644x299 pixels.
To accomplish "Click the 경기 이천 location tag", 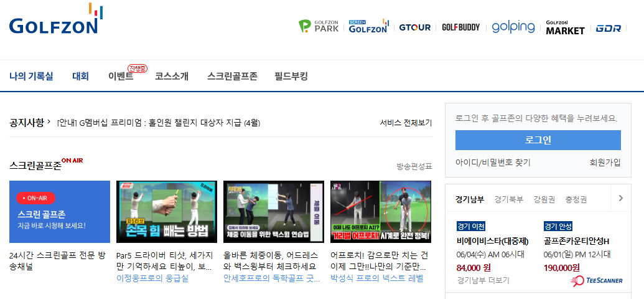I will (471, 226).
